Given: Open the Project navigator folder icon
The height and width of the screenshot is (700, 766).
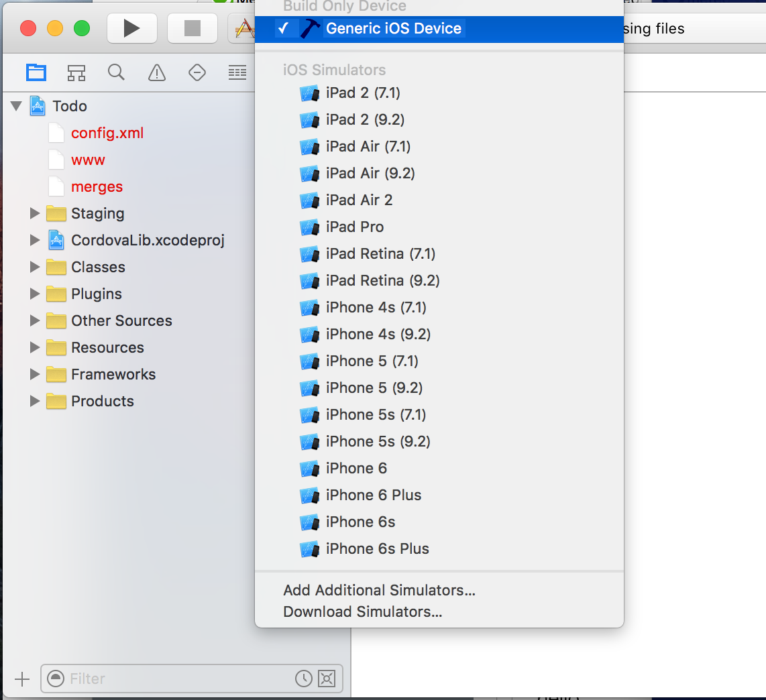Looking at the screenshot, I should (36, 73).
